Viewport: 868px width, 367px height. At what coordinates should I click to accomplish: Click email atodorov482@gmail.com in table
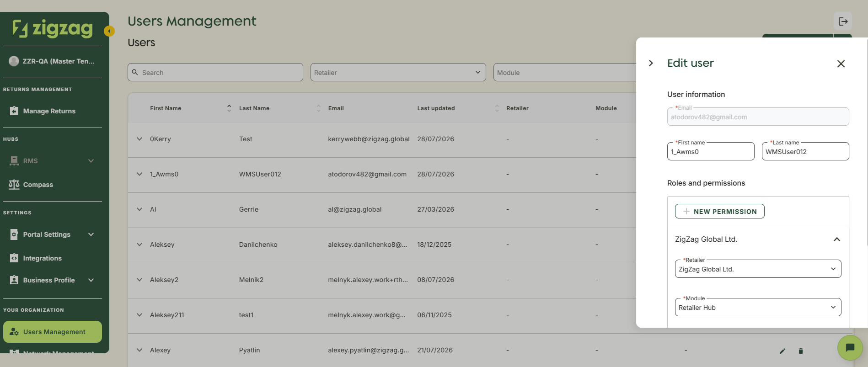[367, 174]
